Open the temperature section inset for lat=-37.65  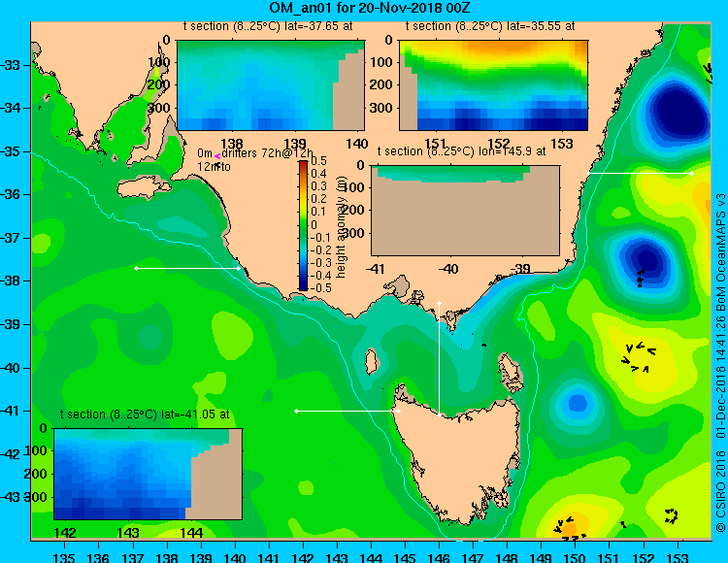(271, 85)
